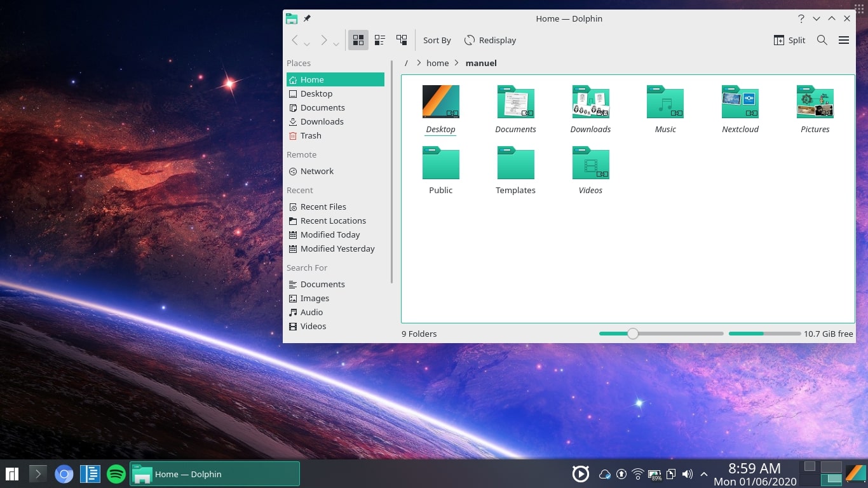Show Recent Files

click(x=336, y=207)
